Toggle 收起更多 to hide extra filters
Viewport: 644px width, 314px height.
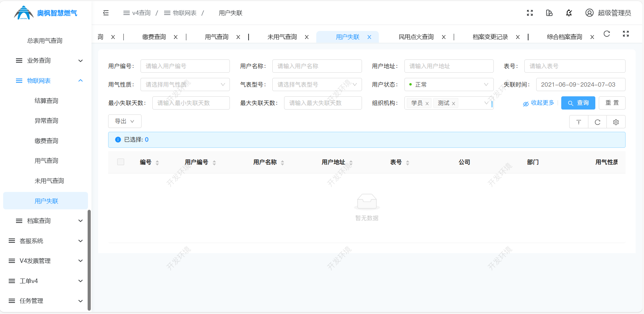(x=539, y=103)
